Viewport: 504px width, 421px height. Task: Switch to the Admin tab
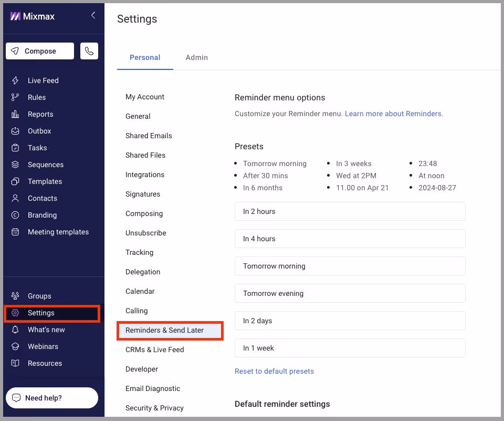click(197, 57)
